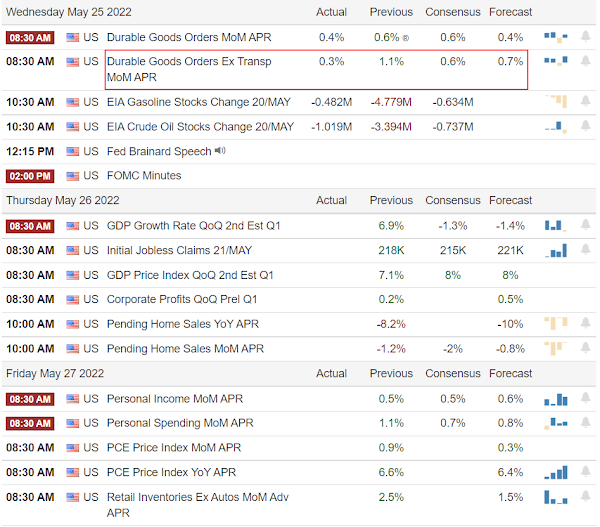
Task: Click the Consensus column header under Wednesday
Action: point(453,12)
